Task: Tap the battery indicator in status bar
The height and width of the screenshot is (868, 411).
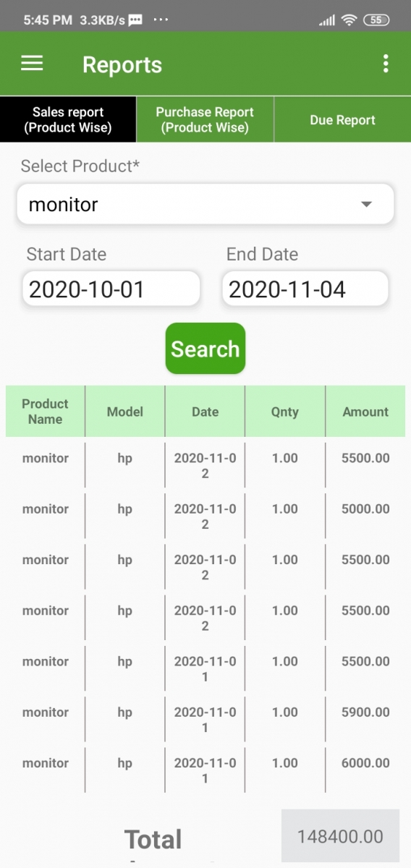Action: pos(376,20)
